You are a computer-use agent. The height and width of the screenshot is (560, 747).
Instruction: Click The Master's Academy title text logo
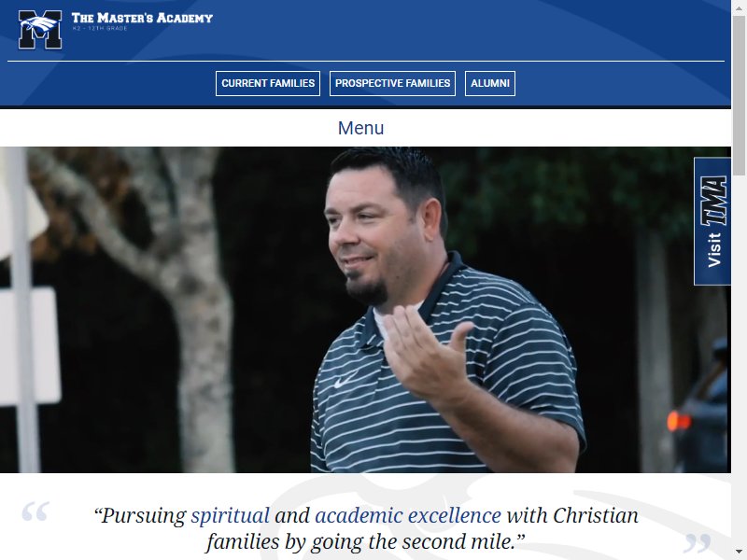[142, 18]
